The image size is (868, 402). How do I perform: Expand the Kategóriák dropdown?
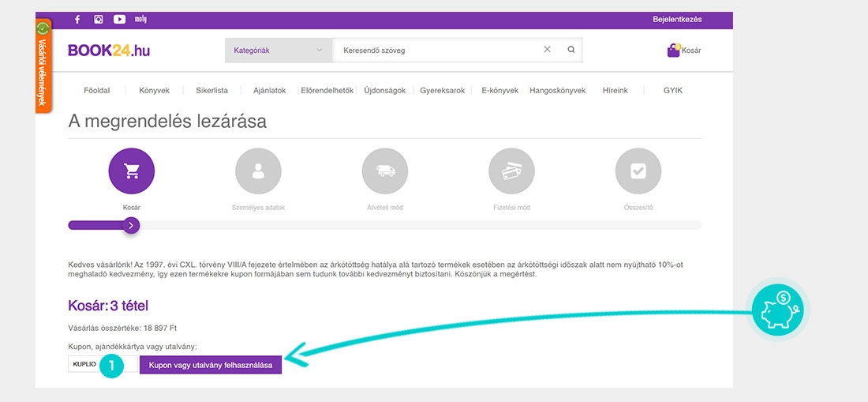[x=278, y=51]
